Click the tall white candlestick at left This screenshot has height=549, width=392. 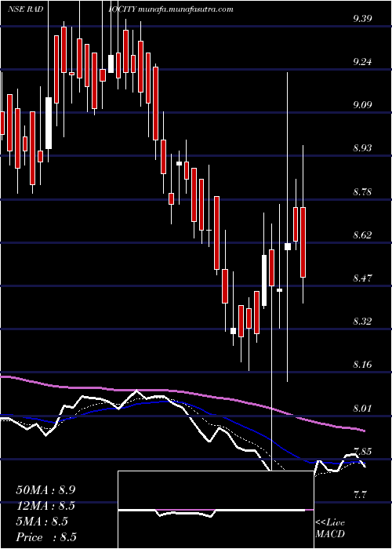click(x=49, y=123)
